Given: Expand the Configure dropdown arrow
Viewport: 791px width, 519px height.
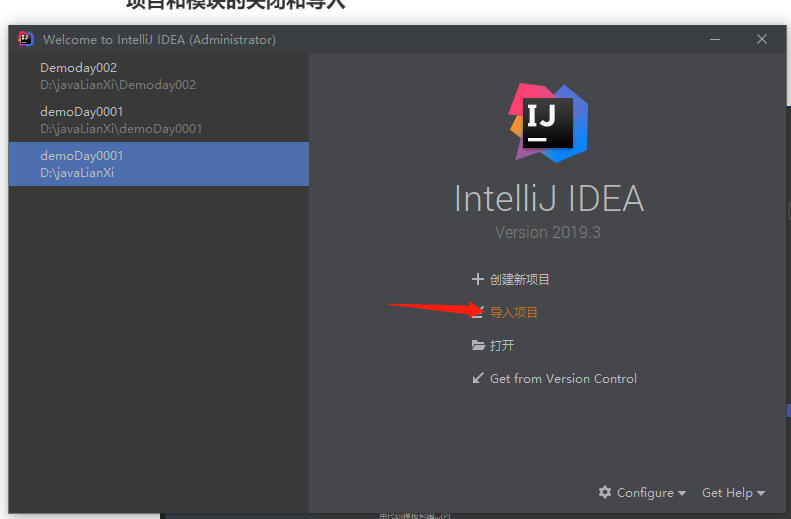Looking at the screenshot, I should [682, 494].
